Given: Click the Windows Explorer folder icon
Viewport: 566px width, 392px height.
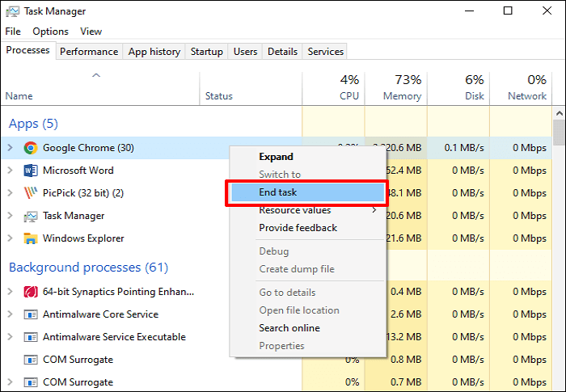Looking at the screenshot, I should [31, 238].
